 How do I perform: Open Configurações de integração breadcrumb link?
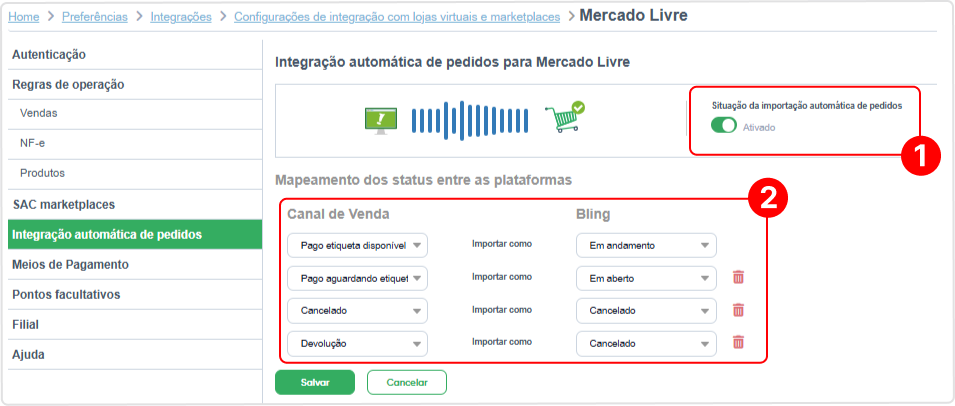397,17
